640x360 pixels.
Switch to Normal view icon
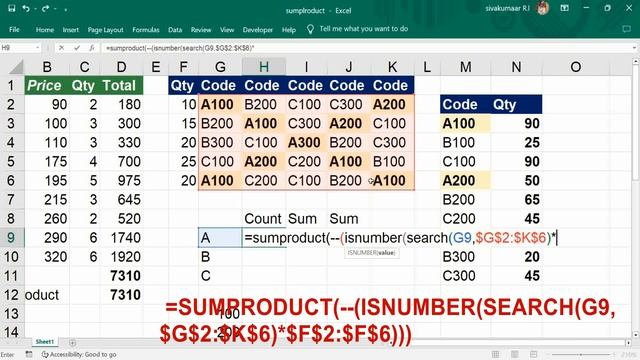pyautogui.click(x=496, y=354)
